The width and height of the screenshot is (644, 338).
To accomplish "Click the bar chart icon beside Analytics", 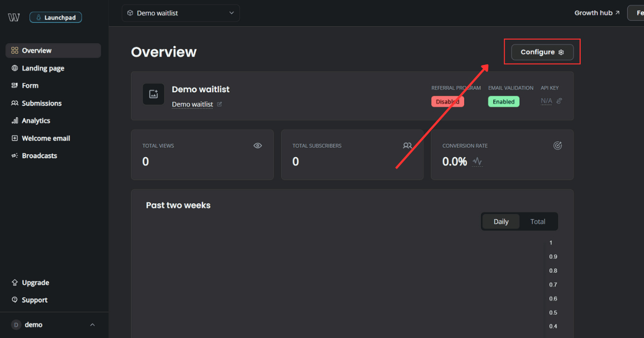I will [14, 121].
